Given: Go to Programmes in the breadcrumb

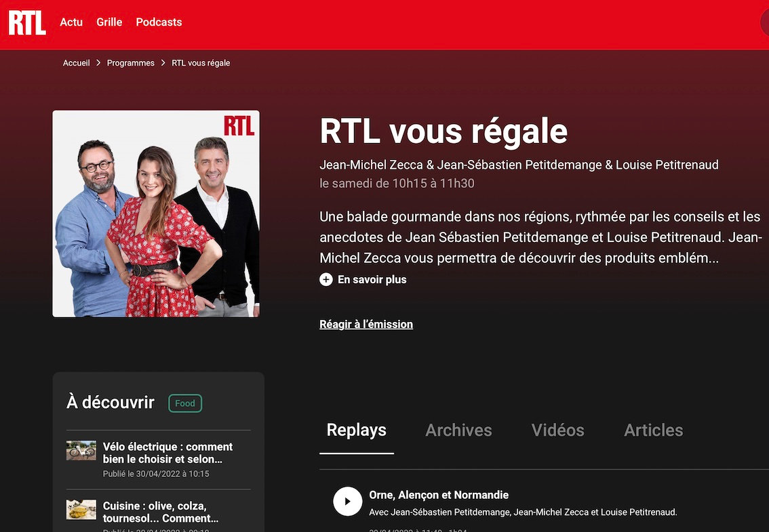Looking at the screenshot, I should (x=130, y=63).
